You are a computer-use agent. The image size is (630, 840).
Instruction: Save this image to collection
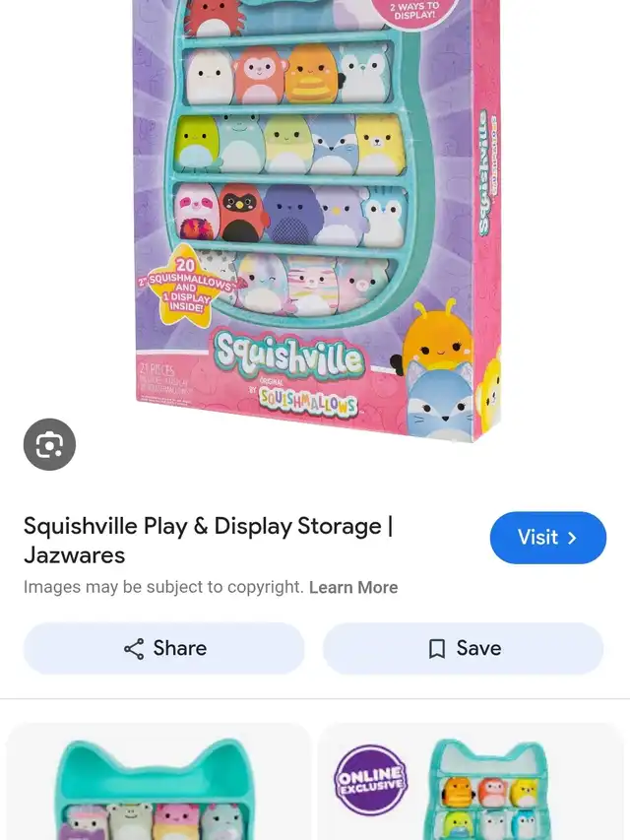[463, 648]
